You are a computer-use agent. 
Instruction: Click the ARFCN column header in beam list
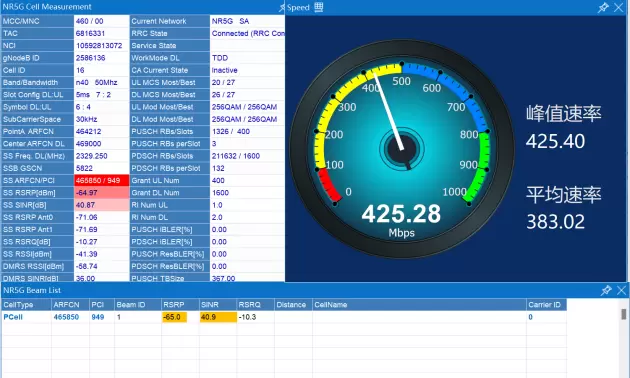[x=70, y=304]
